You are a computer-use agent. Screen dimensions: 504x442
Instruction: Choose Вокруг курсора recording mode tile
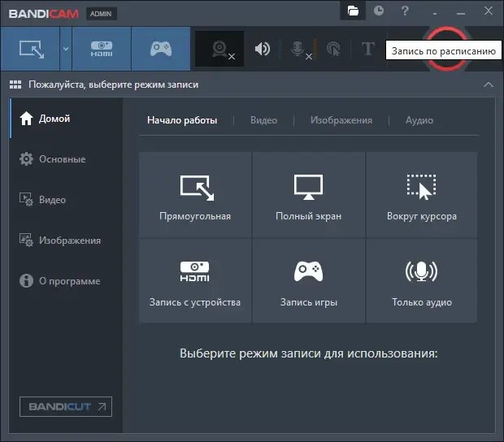click(x=422, y=195)
